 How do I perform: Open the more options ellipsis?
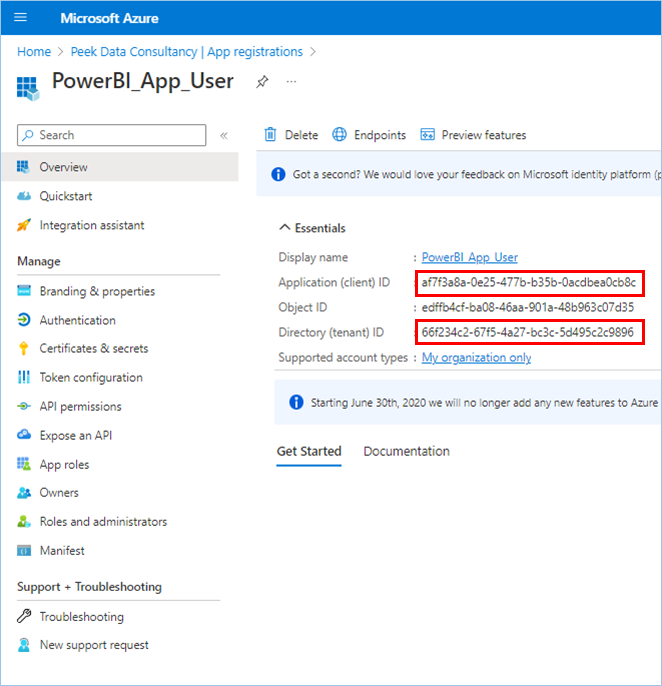(x=291, y=81)
